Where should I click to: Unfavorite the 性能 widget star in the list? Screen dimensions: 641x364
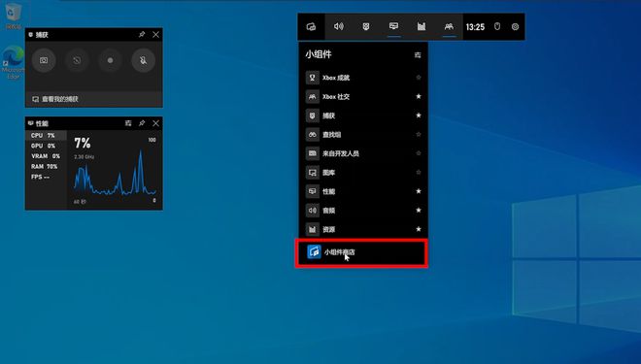click(419, 191)
